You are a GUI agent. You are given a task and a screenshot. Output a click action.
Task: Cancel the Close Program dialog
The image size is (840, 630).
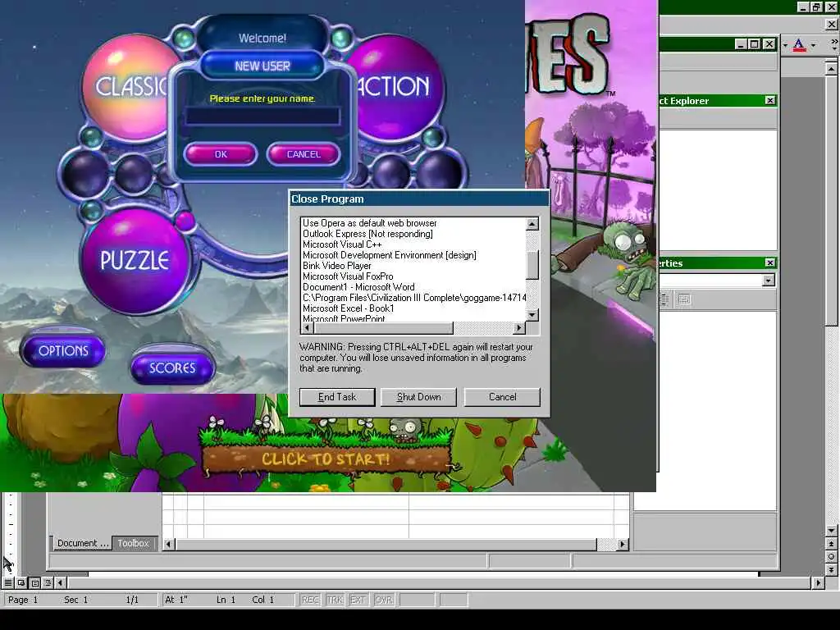pos(503,397)
